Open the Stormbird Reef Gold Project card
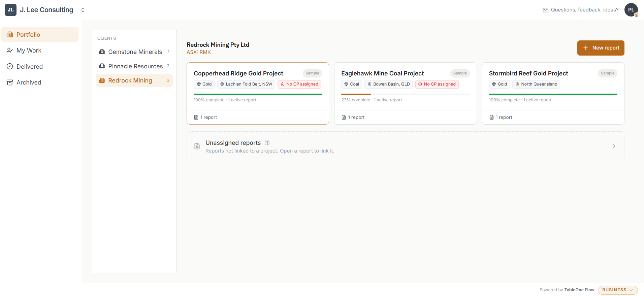644x296 pixels. (x=553, y=93)
